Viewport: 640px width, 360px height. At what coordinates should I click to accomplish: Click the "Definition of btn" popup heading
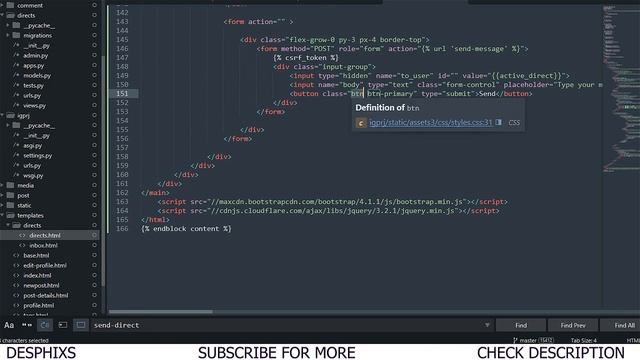click(387, 108)
